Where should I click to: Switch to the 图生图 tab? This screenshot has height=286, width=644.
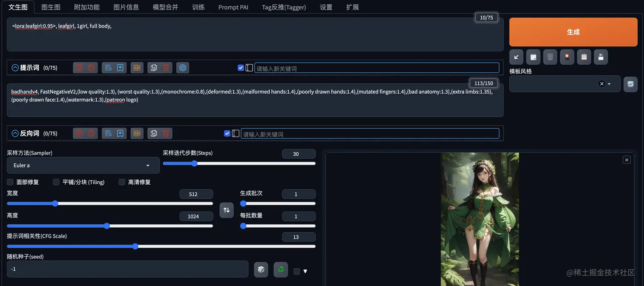coord(51,7)
